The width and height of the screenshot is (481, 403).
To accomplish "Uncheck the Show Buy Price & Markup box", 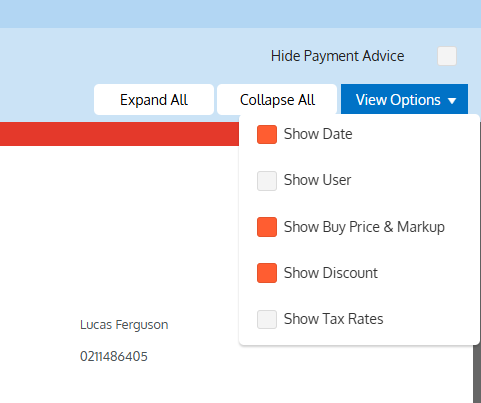I will (267, 227).
